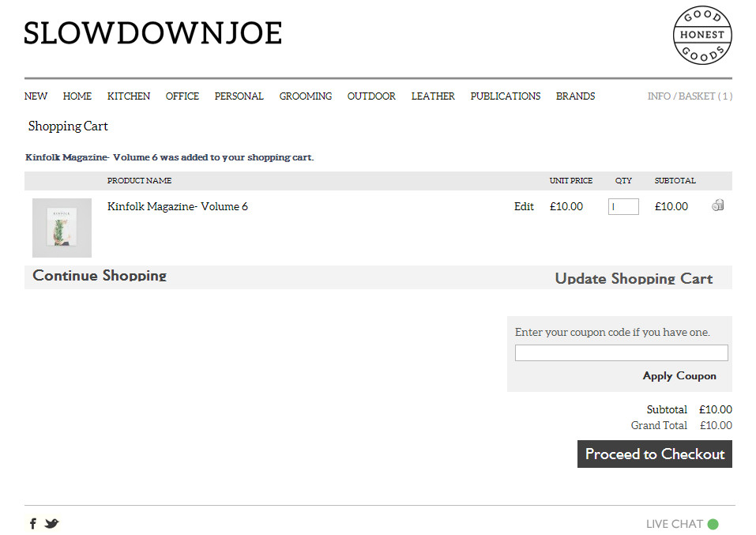The height and width of the screenshot is (535, 756).
Task: Click the PRODUCT NAME column header
Action: (x=139, y=180)
